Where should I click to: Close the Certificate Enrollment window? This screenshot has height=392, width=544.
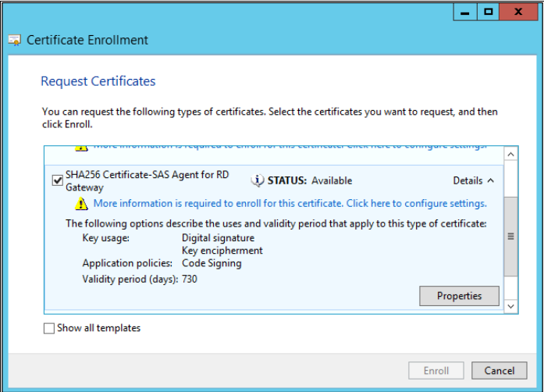[518, 12]
